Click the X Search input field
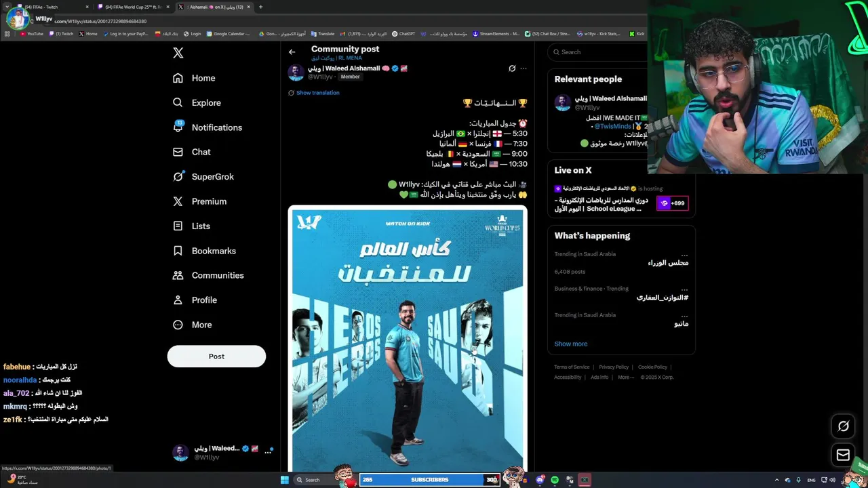868x488 pixels. (600, 52)
